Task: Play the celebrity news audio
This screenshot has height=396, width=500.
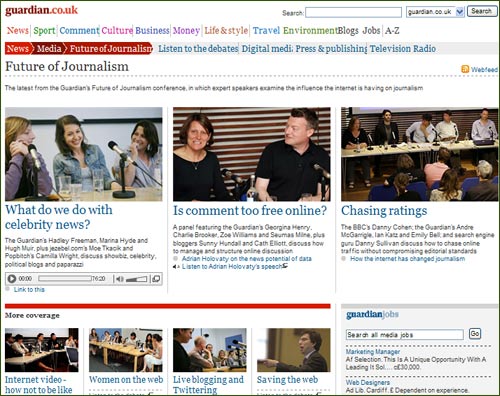Action: point(12,279)
